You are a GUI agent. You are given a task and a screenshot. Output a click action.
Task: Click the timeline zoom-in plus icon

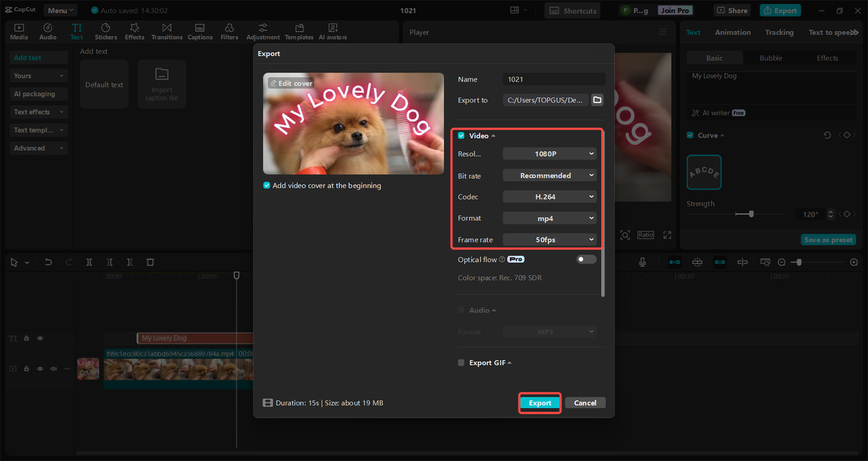point(854,262)
